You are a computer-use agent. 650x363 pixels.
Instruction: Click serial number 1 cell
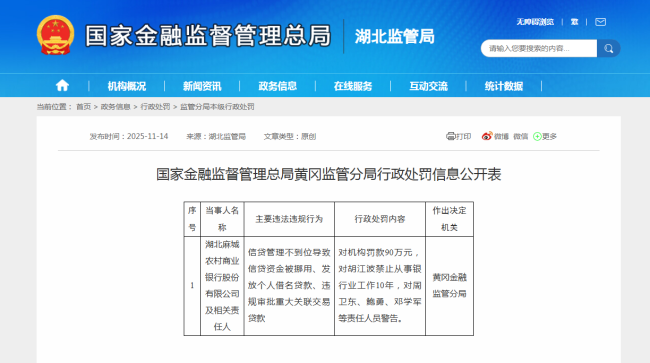(x=192, y=286)
